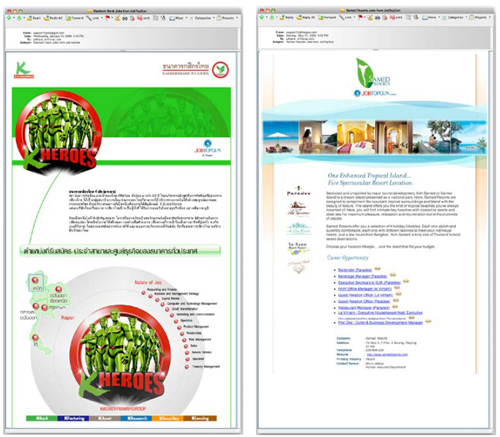
Task: Click the bedroom photo in the resort banner
Action: point(356,137)
